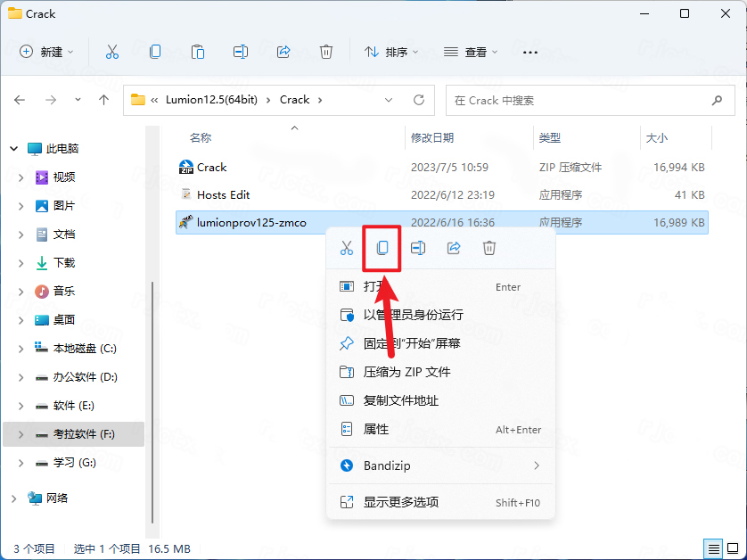Image resolution: width=747 pixels, height=560 pixels.
Task: Switch to large icons view in status bar
Action: [733, 549]
